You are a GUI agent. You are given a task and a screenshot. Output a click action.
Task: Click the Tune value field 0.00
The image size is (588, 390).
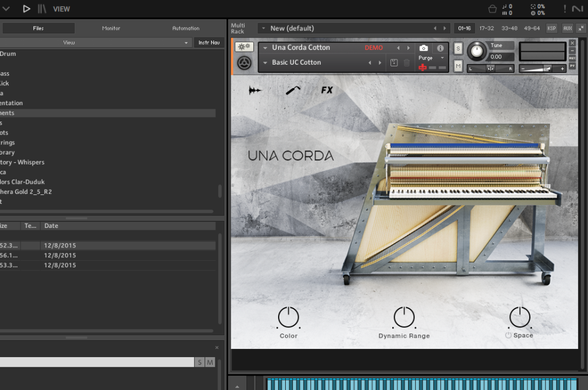(x=501, y=56)
